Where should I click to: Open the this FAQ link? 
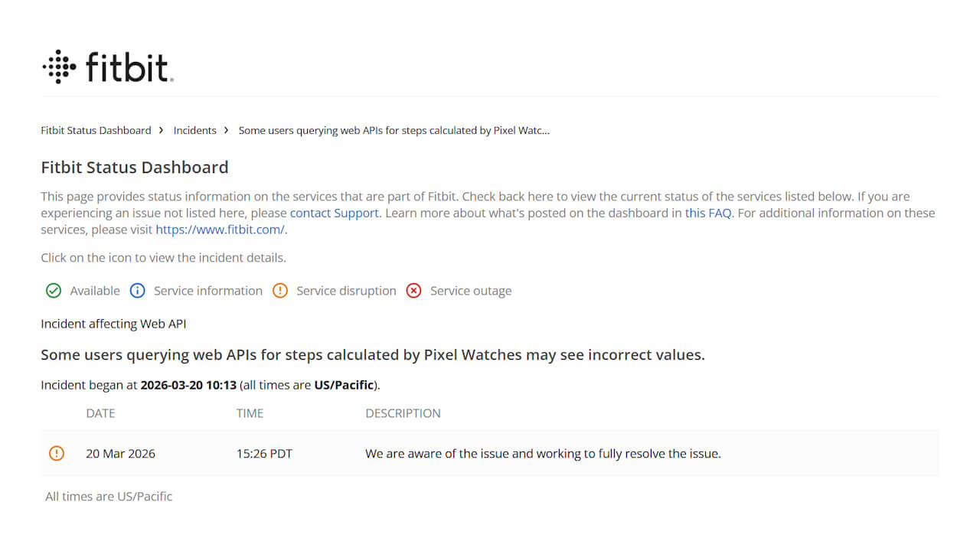[x=708, y=213]
